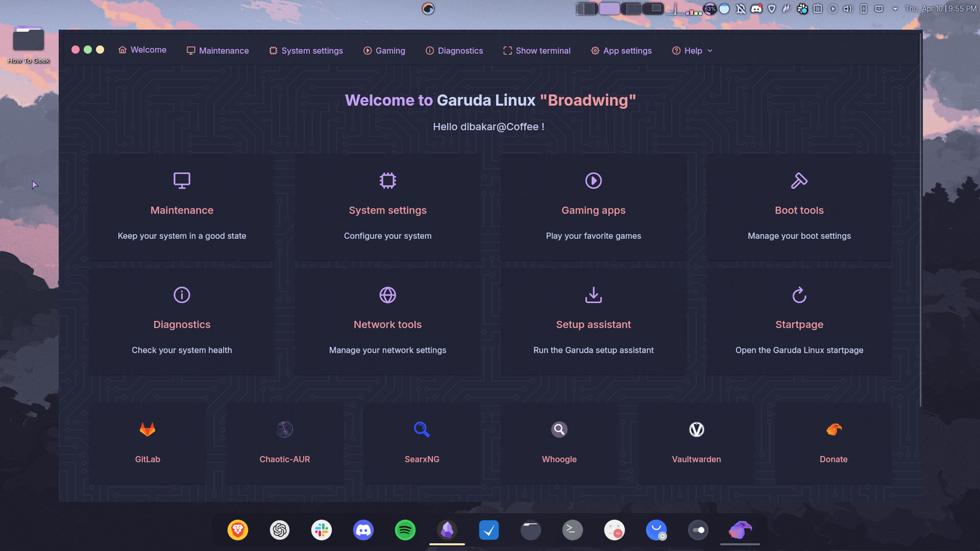
Task: Click the circular icon at top center
Action: click(428, 8)
